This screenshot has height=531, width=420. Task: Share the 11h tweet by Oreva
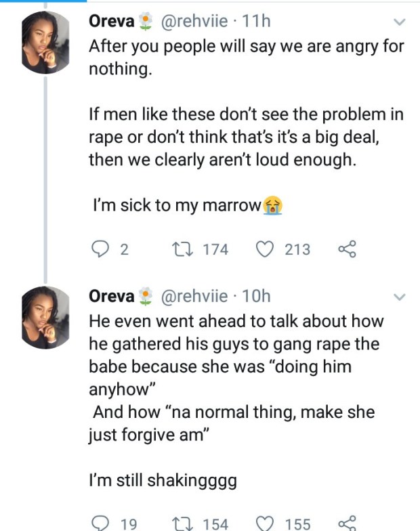tap(346, 249)
